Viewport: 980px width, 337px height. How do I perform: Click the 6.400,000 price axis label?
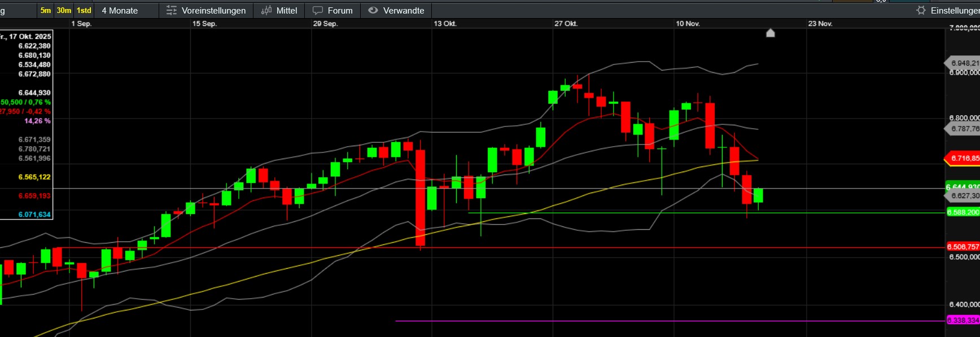coord(964,304)
